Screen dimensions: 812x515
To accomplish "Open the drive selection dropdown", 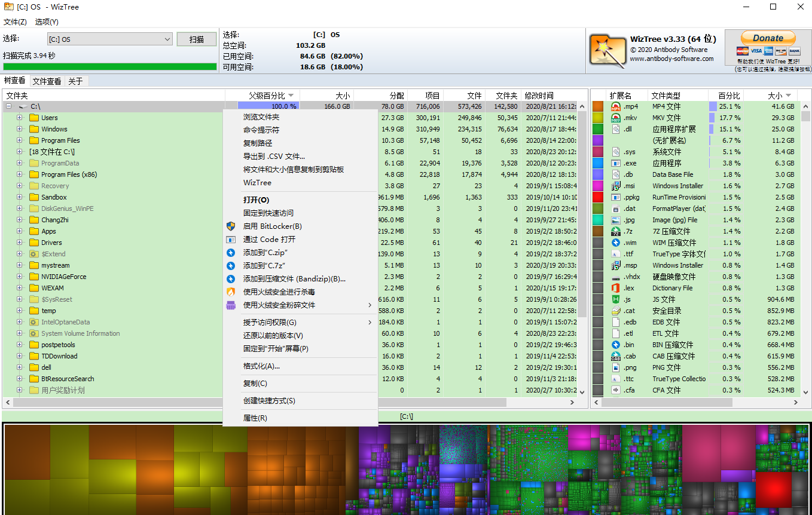I will coord(167,39).
